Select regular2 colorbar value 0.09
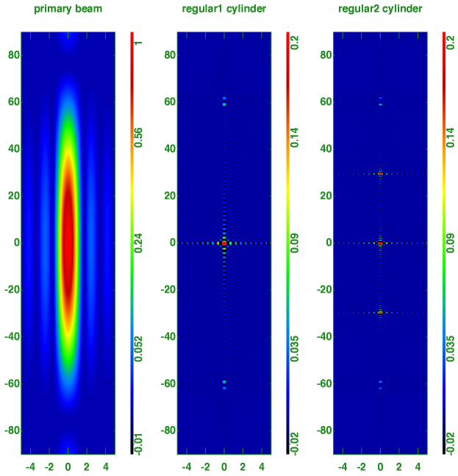458x476 pixels. click(451, 243)
